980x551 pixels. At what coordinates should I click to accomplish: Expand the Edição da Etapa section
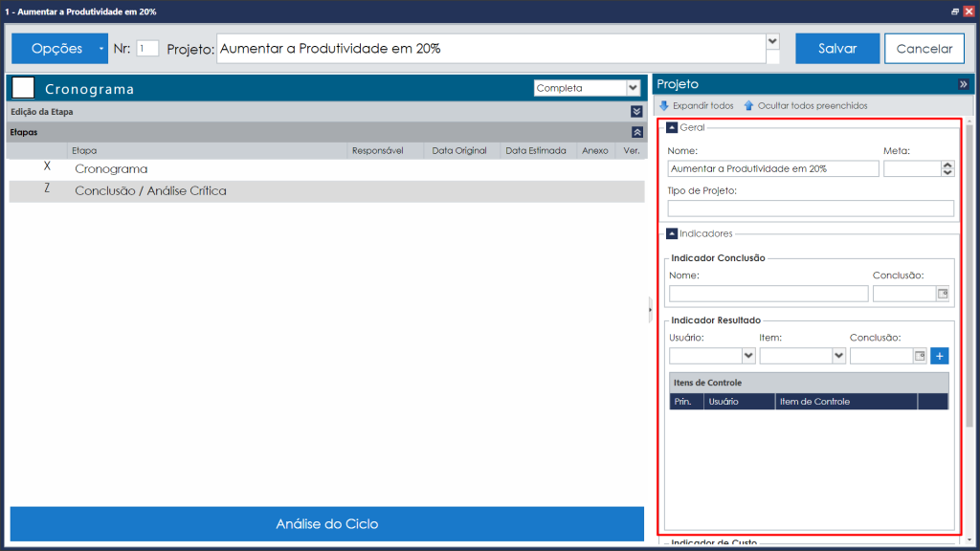point(636,112)
